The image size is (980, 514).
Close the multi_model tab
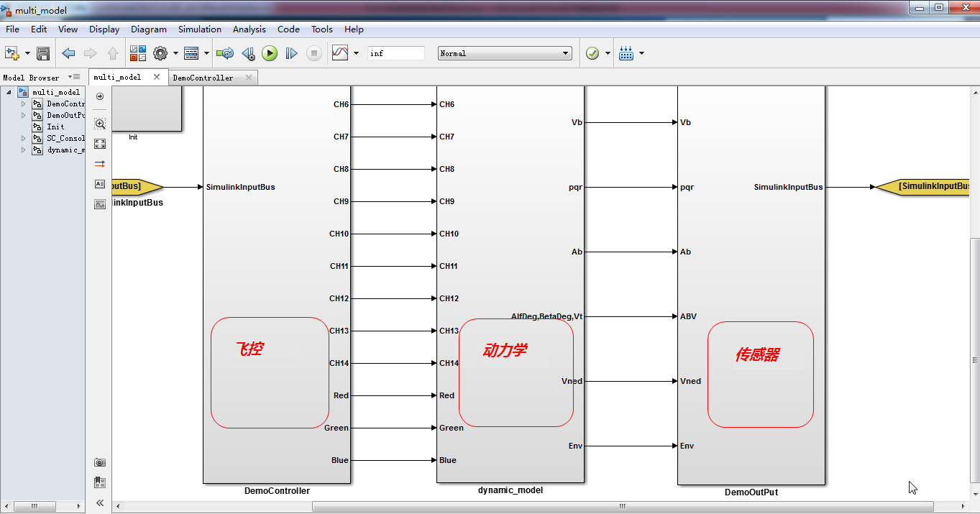pos(157,77)
